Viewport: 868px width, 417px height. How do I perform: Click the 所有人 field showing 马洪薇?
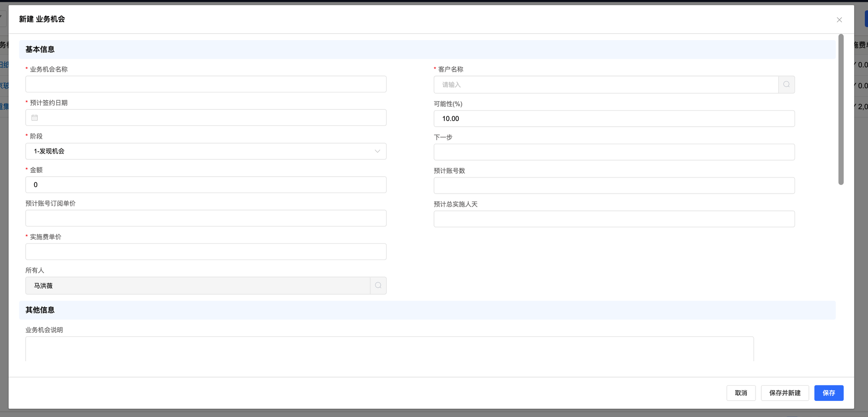(x=197, y=286)
